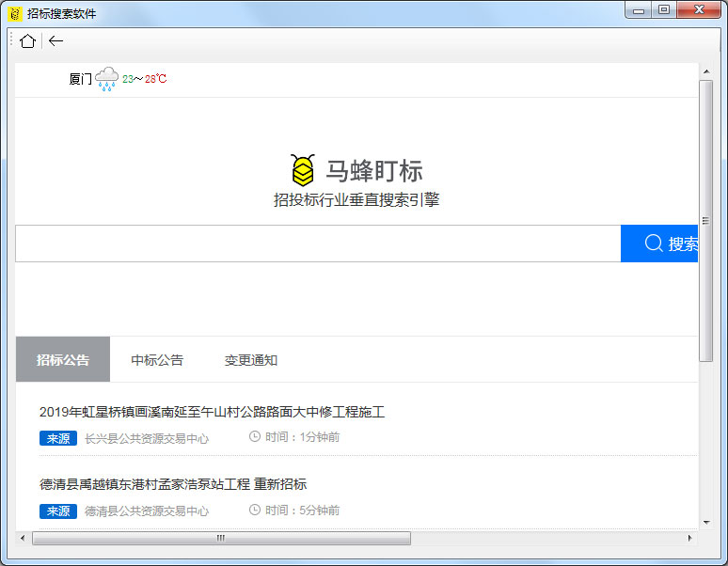728x566 pixels.
Task: Click source 德清县公共资源交易中心
Action: click(x=147, y=511)
